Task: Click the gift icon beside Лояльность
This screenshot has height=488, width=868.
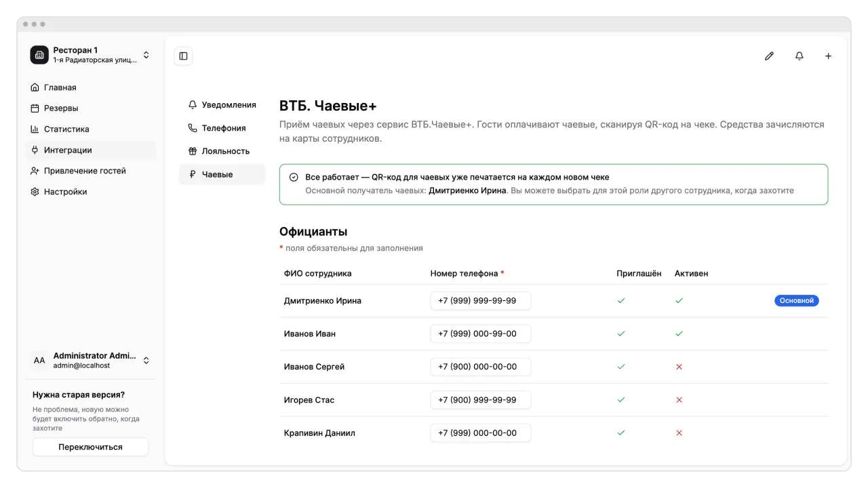Action: pyautogui.click(x=193, y=151)
